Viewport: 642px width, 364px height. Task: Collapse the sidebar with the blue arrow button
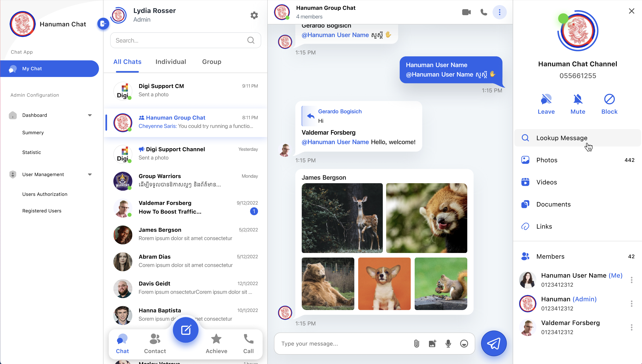pos(103,24)
